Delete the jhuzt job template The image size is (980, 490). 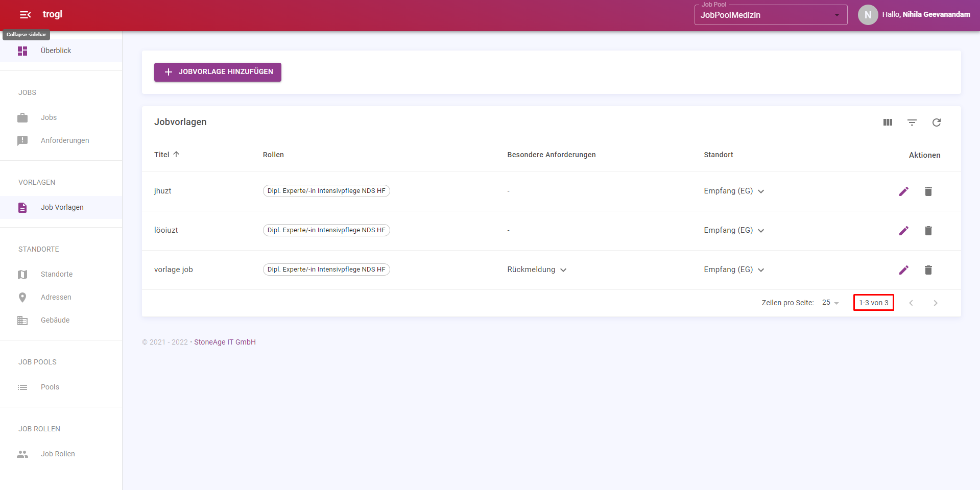(x=928, y=191)
